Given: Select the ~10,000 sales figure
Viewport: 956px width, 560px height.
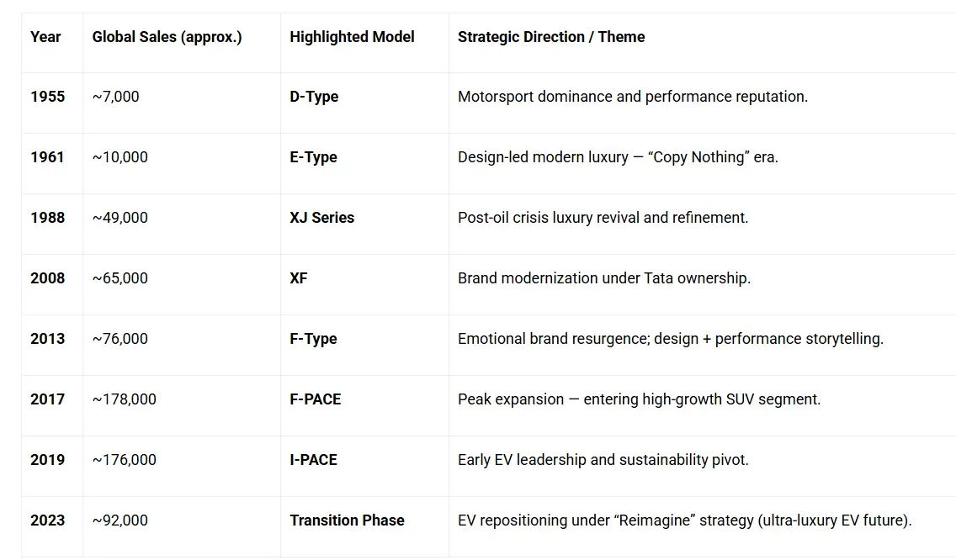Looking at the screenshot, I should 120,157.
